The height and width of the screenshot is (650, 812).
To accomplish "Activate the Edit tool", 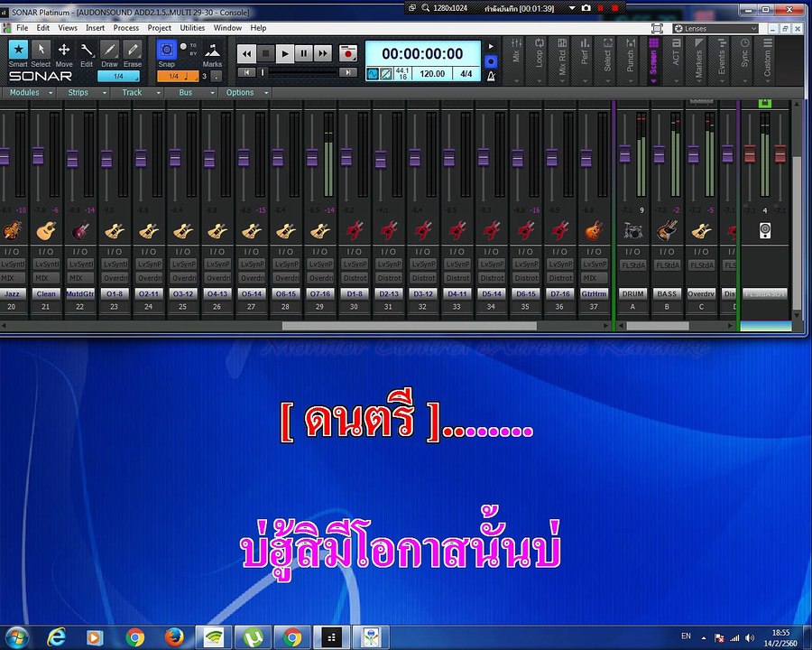I will click(x=87, y=51).
